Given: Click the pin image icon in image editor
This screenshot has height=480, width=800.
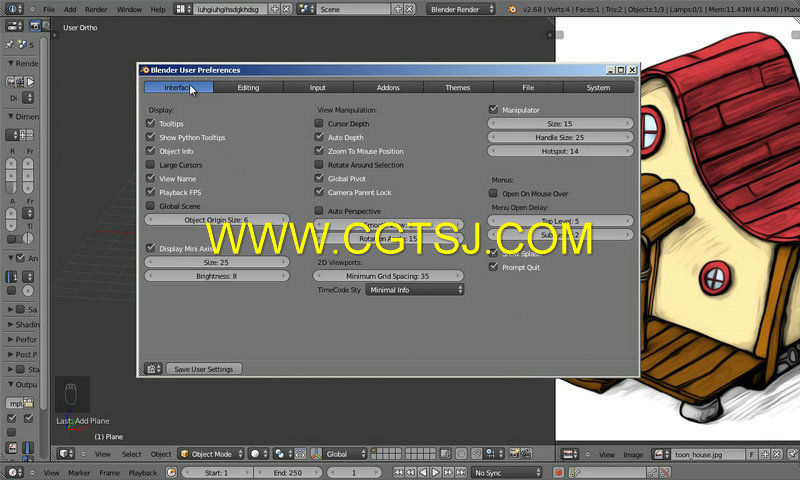Looking at the screenshot, I should (792, 454).
